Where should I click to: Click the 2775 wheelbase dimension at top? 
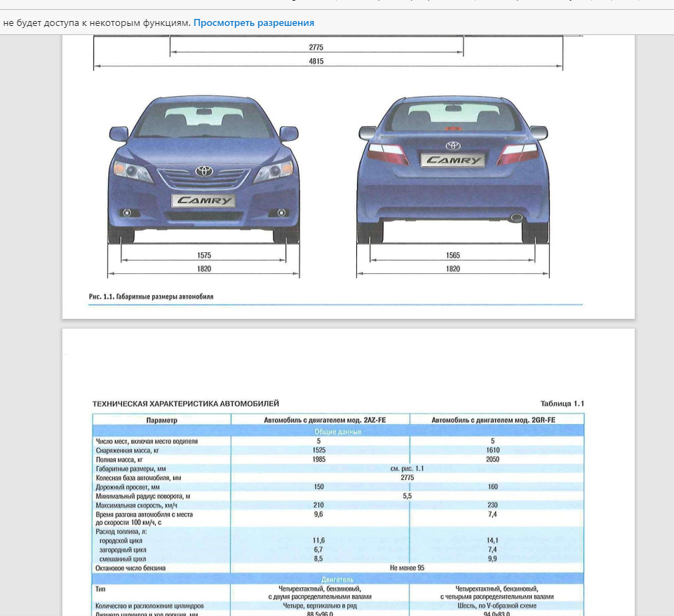[x=316, y=48]
